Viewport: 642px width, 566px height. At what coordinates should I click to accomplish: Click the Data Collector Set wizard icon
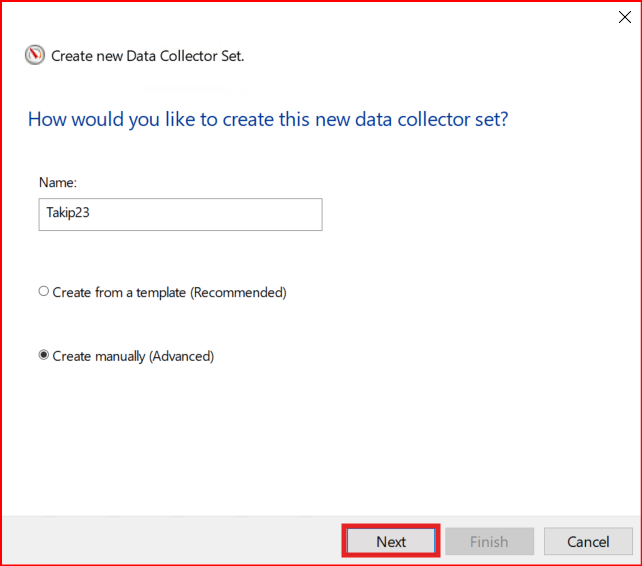click(34, 56)
